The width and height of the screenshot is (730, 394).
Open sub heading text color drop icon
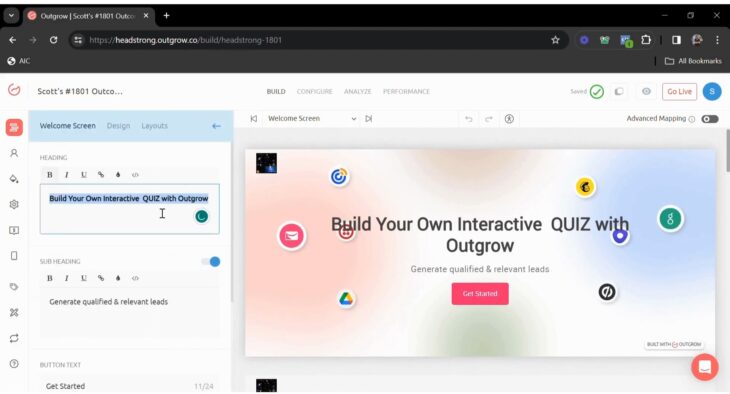[x=118, y=278]
